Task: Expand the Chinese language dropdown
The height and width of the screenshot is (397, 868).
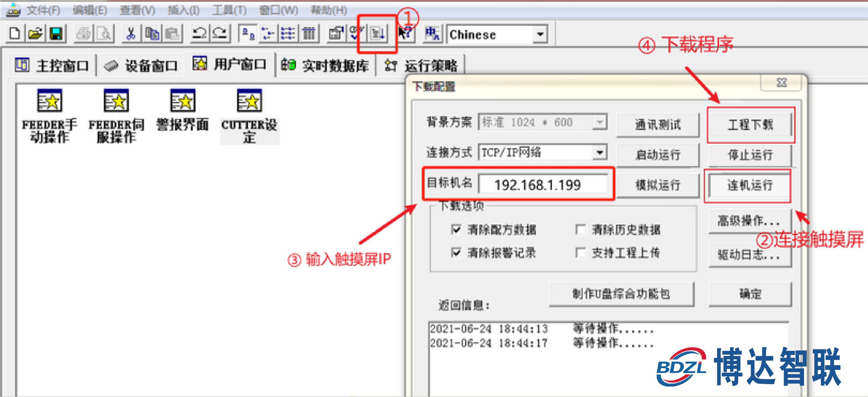Action: (x=540, y=34)
